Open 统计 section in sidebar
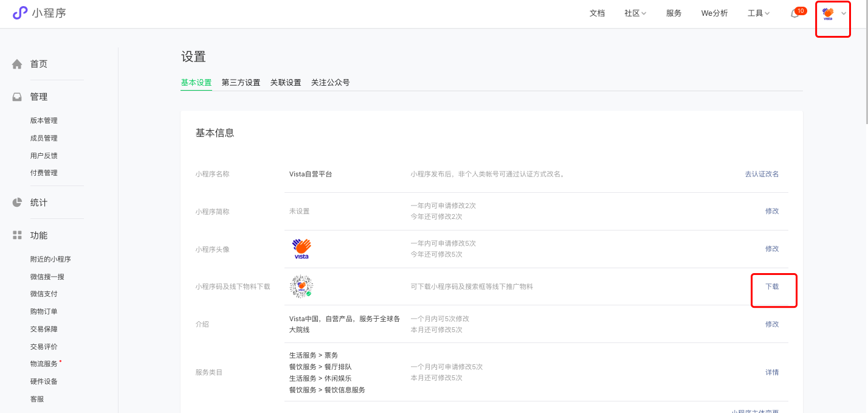 (39, 203)
